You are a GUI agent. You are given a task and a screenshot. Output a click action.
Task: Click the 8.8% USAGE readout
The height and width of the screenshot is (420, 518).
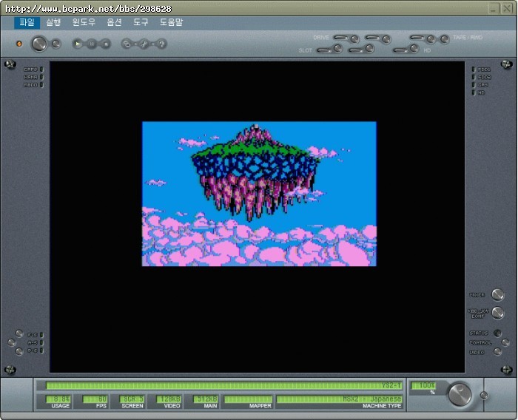point(58,399)
